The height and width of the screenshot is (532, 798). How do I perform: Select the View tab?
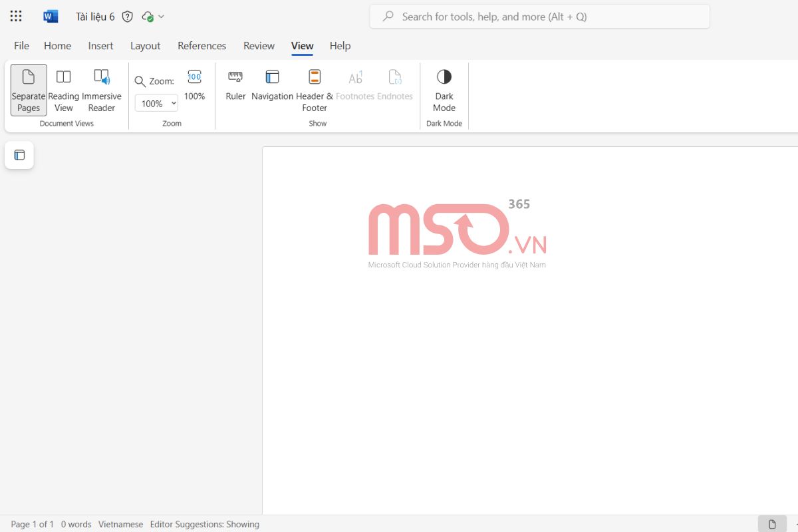[x=302, y=46]
